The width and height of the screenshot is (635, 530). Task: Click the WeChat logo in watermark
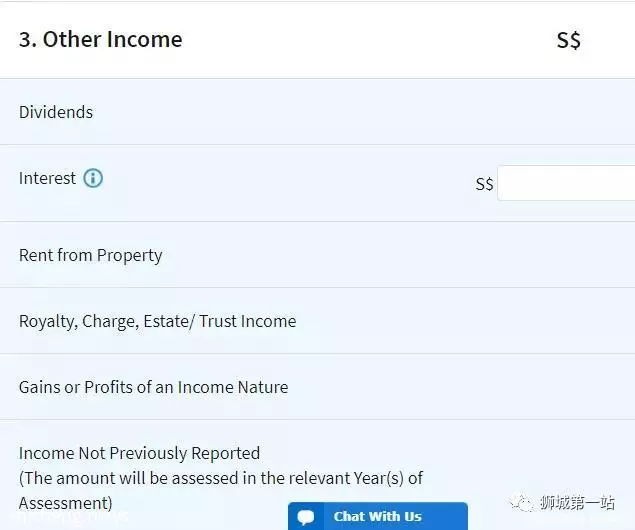522,503
